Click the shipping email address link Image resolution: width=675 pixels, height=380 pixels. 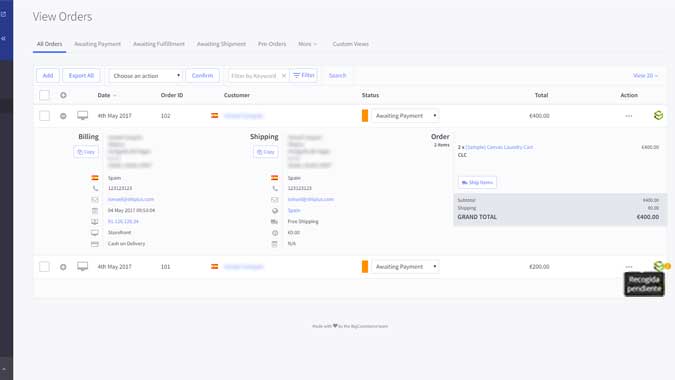pos(311,199)
